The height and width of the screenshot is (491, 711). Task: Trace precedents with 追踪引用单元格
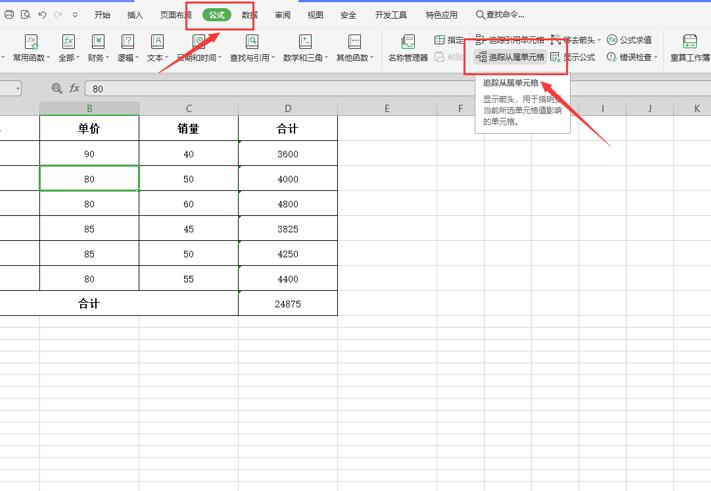[x=510, y=40]
